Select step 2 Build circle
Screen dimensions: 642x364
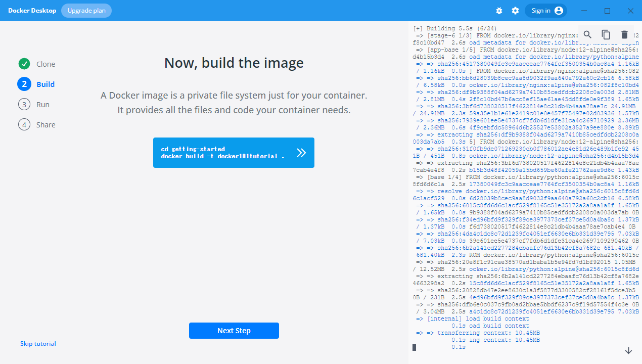tap(24, 84)
